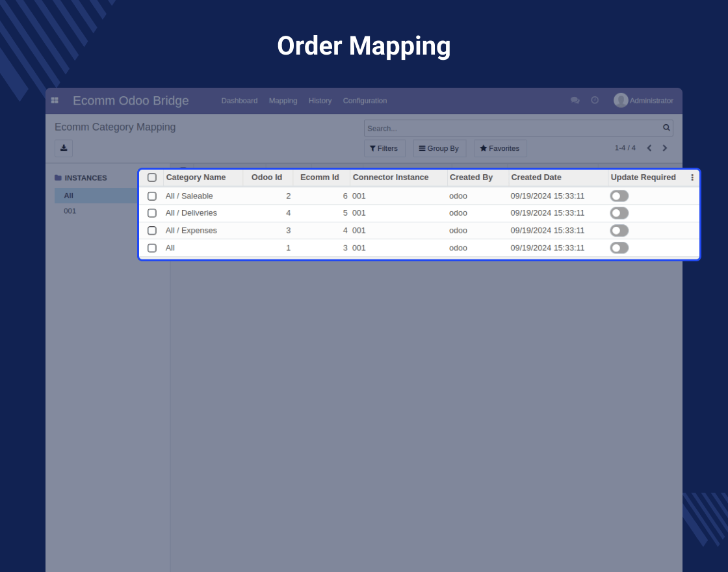Click Ecomm Id value 6
This screenshot has width=728, height=572.
(x=345, y=196)
